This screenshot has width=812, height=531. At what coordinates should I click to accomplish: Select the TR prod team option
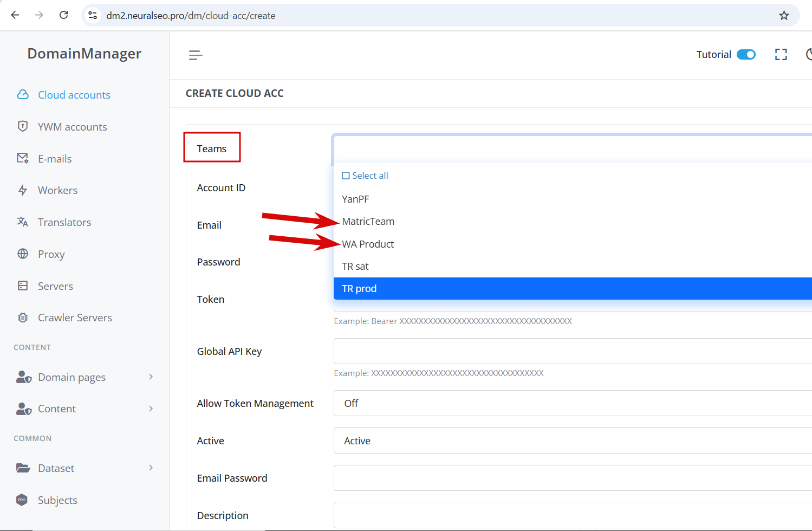coord(573,288)
